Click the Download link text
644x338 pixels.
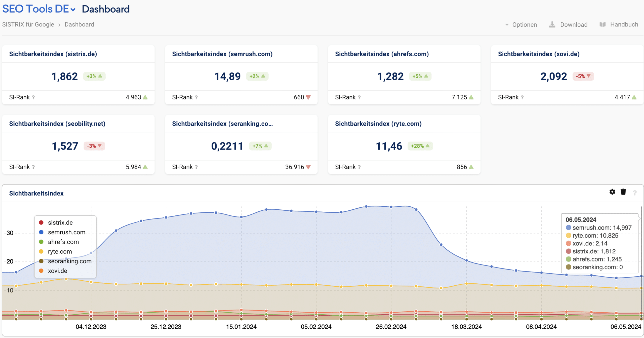(574, 25)
